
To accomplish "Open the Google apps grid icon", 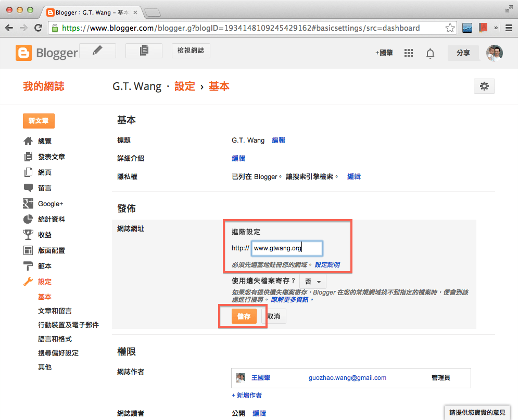I will 409,53.
